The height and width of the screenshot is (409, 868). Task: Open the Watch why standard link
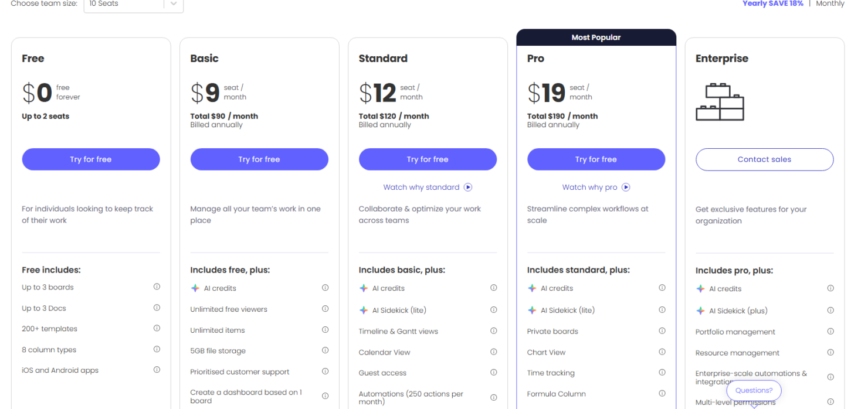(421, 187)
